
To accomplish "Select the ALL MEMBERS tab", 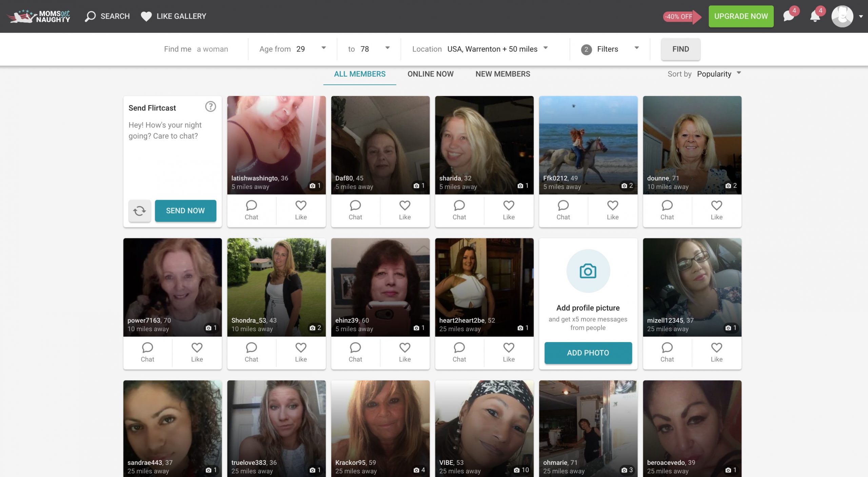I will (x=360, y=74).
